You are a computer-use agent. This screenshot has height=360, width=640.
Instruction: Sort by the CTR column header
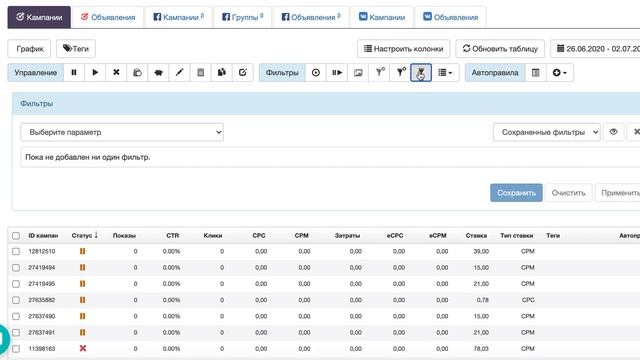click(x=173, y=236)
